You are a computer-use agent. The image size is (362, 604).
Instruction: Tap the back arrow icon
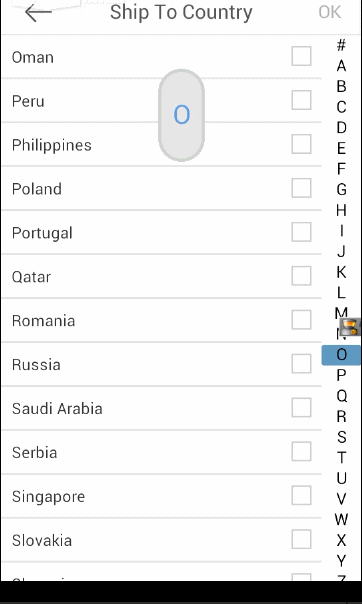coord(38,12)
